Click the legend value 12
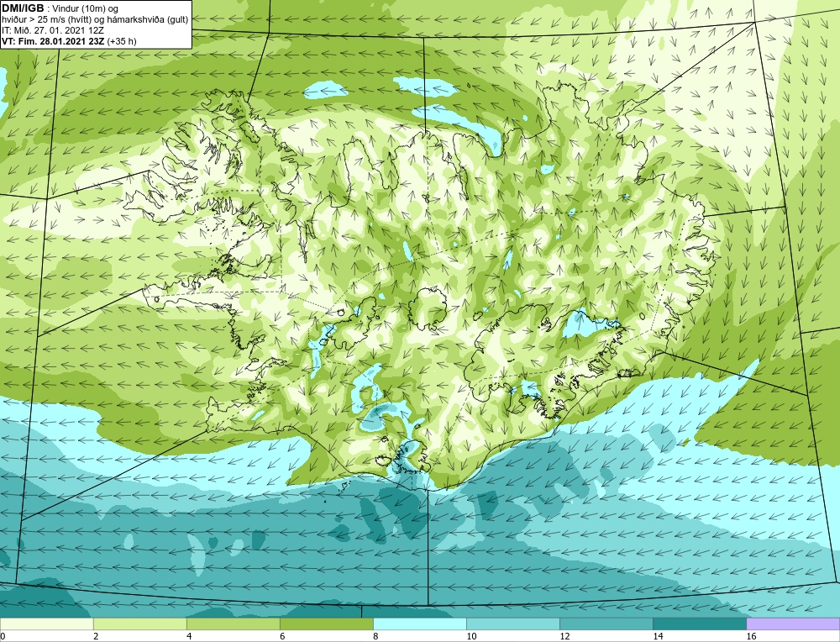This screenshot has height=642, width=840. click(x=564, y=636)
